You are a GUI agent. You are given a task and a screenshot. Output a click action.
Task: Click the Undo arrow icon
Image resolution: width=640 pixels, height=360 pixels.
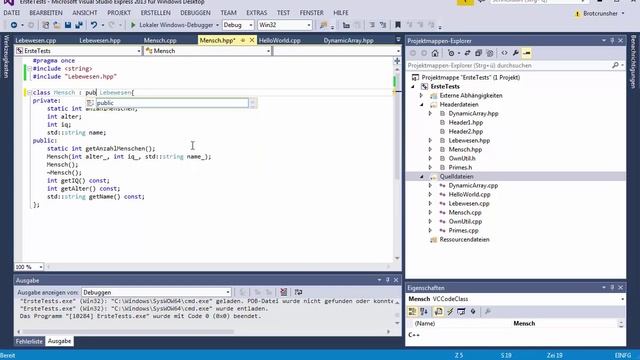(94, 25)
